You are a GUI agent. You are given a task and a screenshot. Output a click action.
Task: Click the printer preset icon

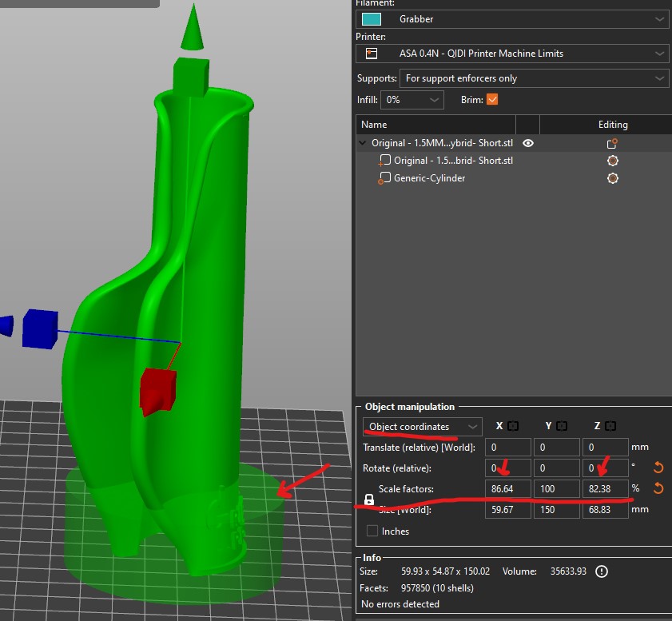point(371,54)
